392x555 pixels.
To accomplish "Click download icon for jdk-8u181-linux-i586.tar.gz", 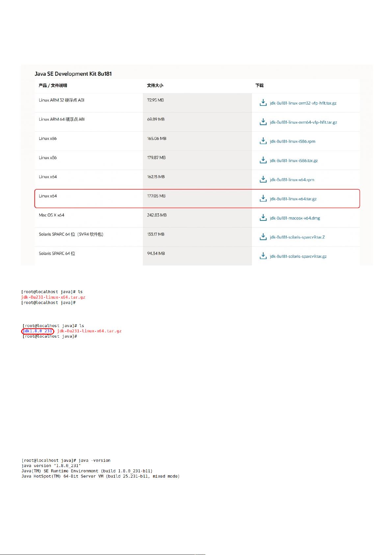I will 263,160.
